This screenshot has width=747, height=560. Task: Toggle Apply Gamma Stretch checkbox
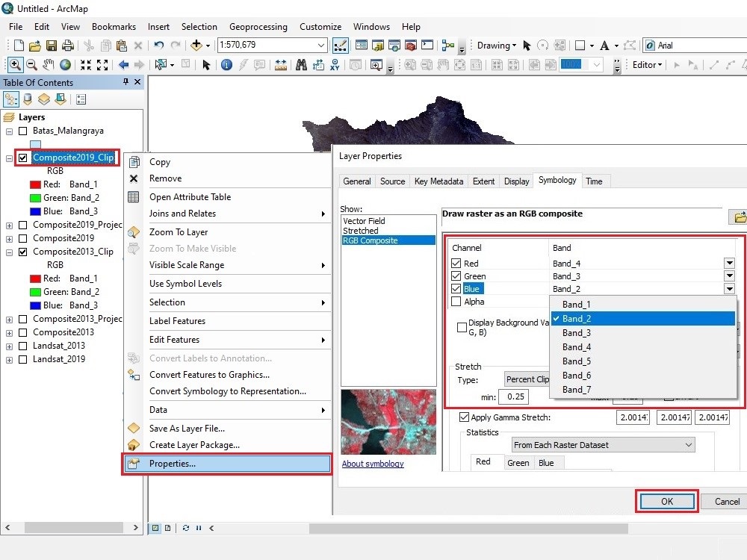click(464, 417)
